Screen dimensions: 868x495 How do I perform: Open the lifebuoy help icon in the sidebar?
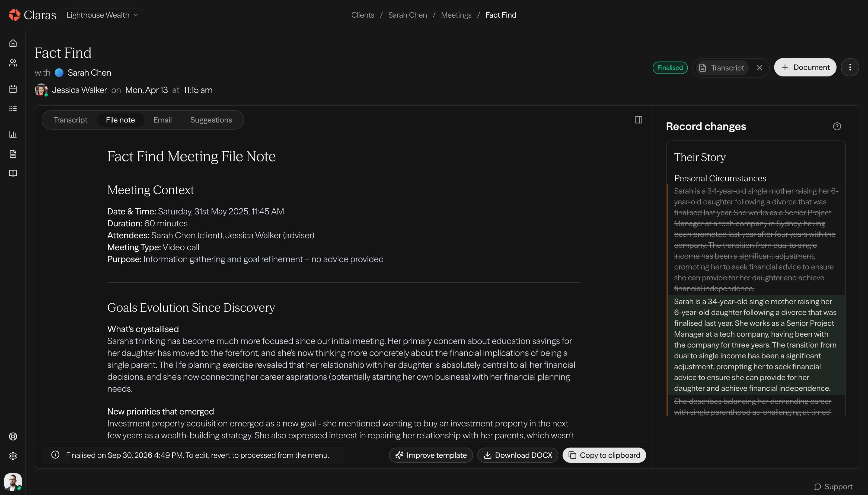click(x=13, y=436)
